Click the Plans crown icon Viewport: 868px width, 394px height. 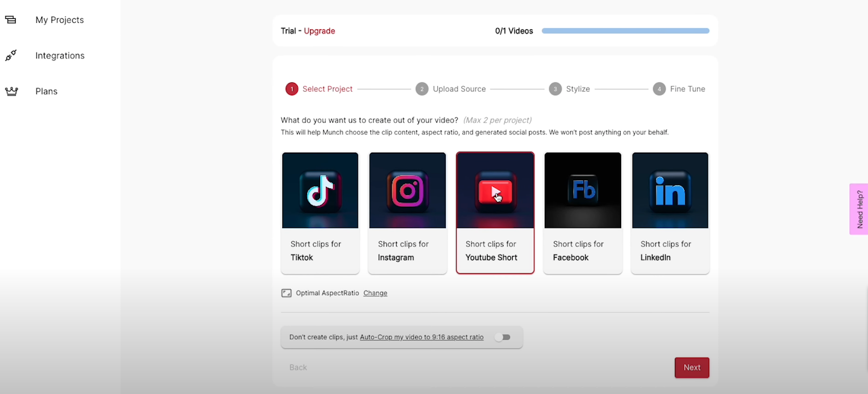pyautogui.click(x=11, y=91)
